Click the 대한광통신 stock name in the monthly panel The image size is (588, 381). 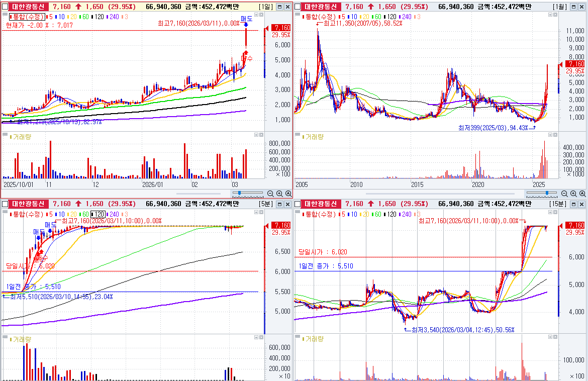321,7
